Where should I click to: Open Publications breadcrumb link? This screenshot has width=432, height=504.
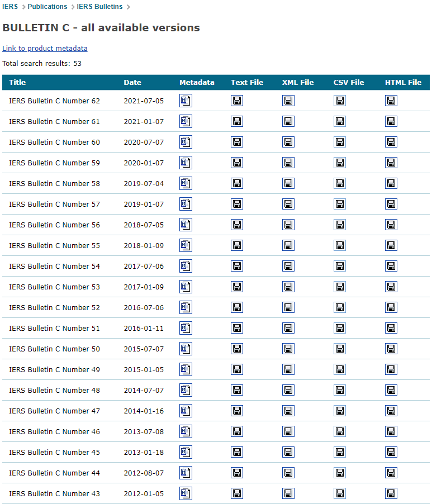coord(48,7)
